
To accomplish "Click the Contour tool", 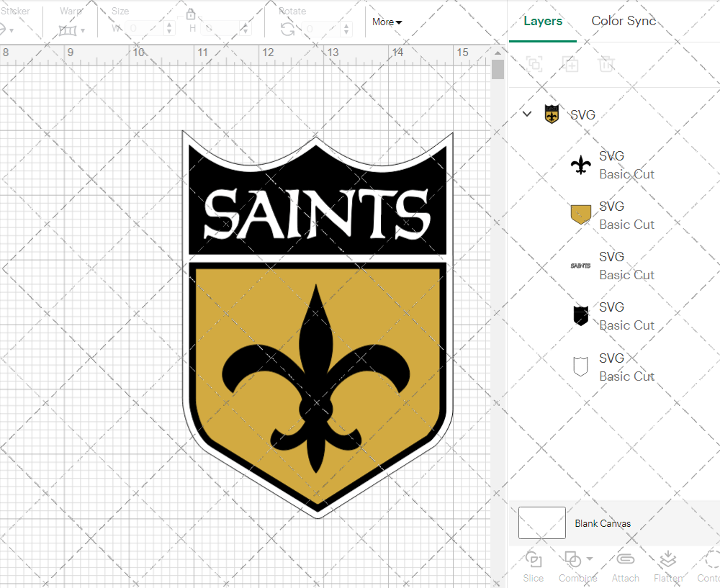I will point(709,567).
